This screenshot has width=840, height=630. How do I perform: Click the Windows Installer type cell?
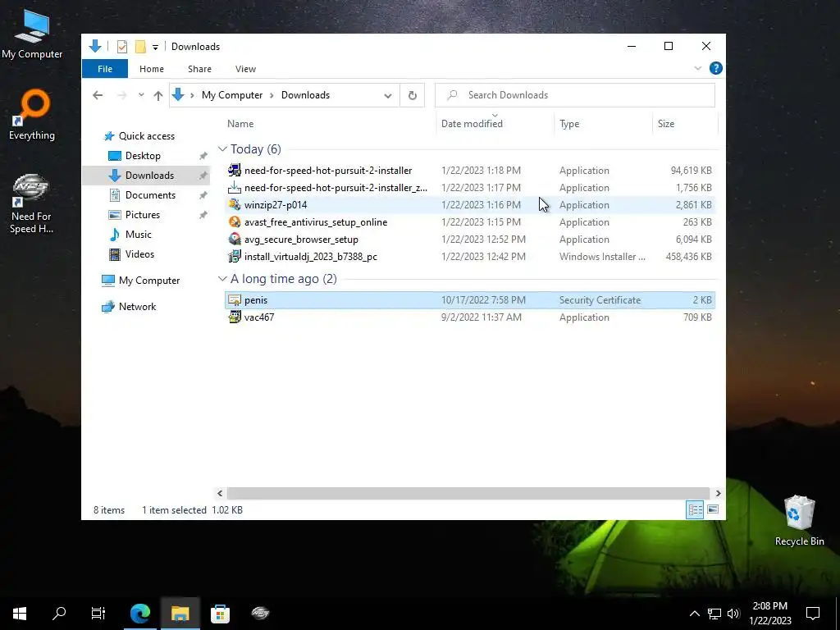[602, 256]
